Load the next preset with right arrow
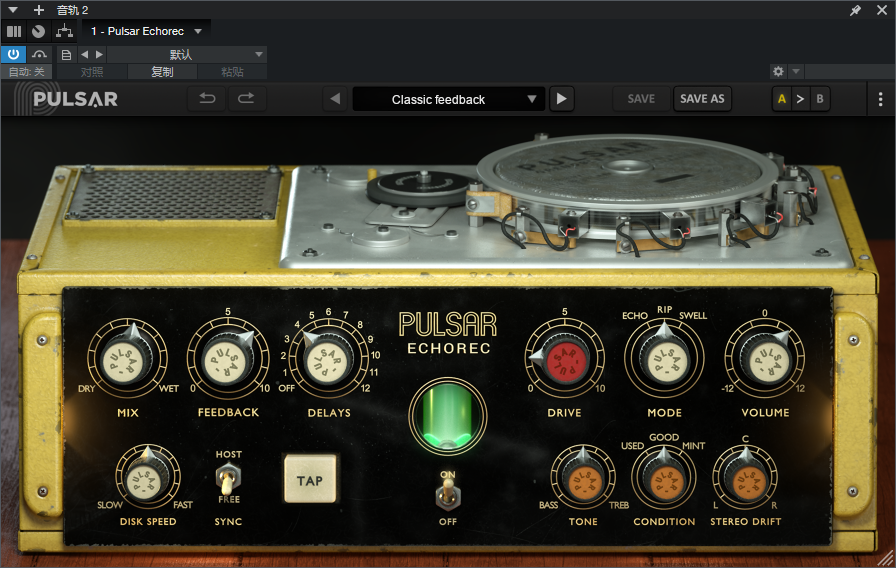 coord(561,99)
